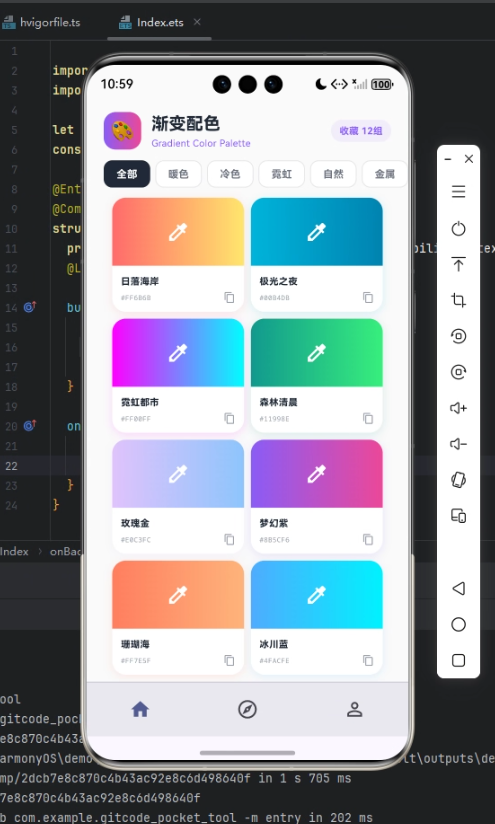The image size is (495, 824).
Task: Open the profile tab in bottom navigation
Action: point(355,709)
